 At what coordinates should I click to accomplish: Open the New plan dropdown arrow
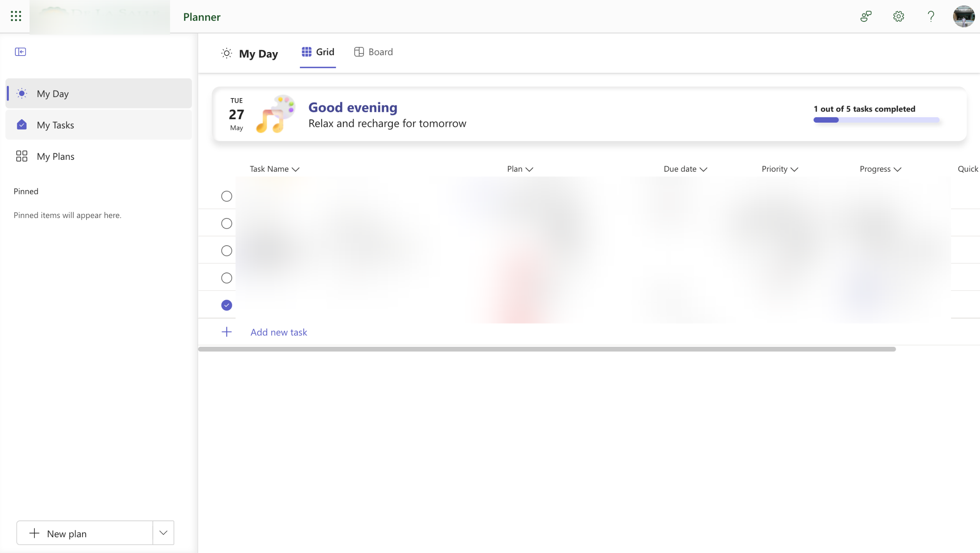pyautogui.click(x=163, y=533)
